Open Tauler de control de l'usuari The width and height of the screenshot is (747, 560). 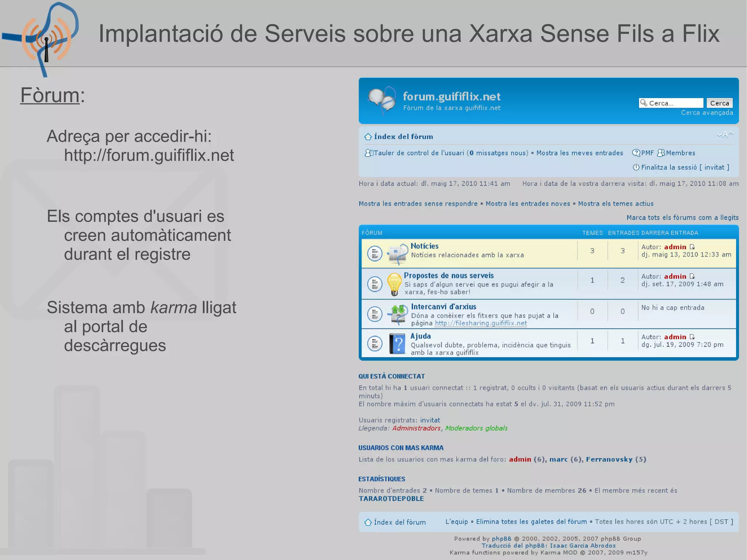click(x=419, y=153)
